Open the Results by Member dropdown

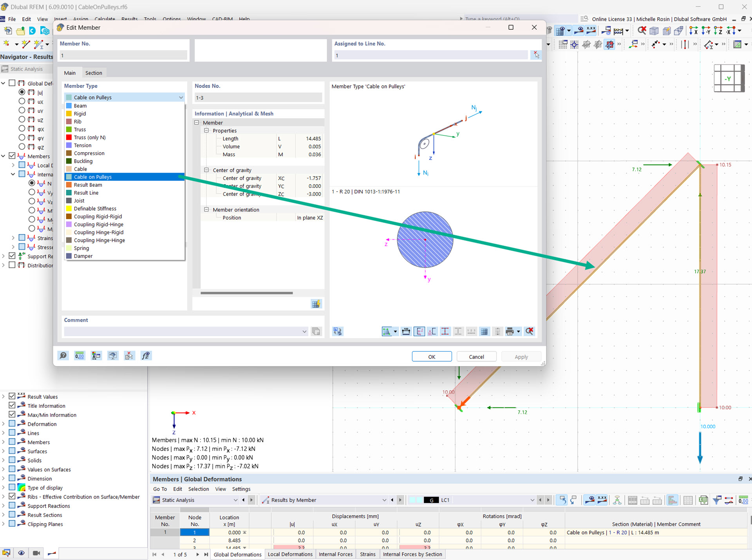[384, 500]
